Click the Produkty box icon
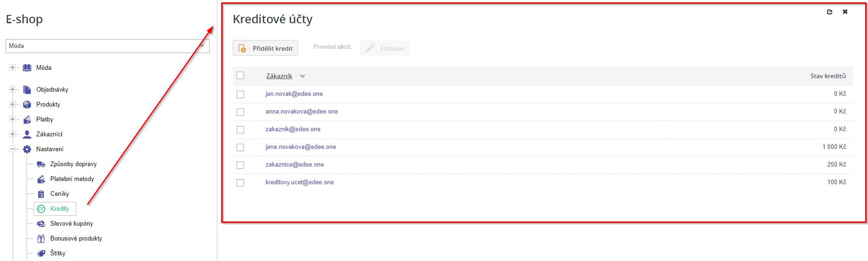The image size is (868, 261). point(27,105)
